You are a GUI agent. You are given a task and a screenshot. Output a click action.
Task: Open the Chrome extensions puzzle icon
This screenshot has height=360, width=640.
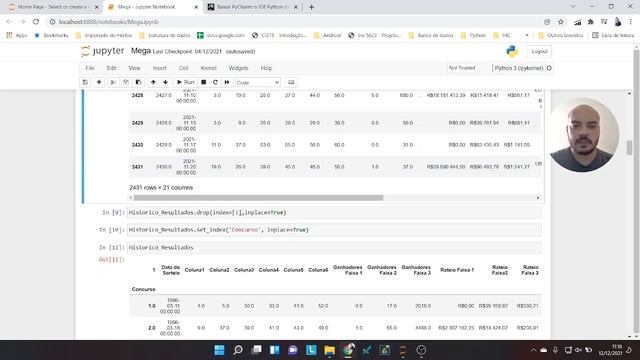click(590, 22)
